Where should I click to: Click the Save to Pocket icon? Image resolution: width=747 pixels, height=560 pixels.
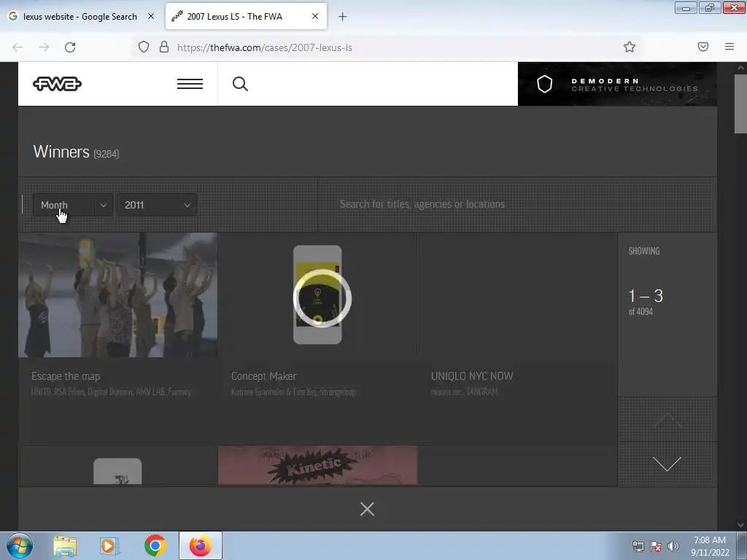(703, 47)
